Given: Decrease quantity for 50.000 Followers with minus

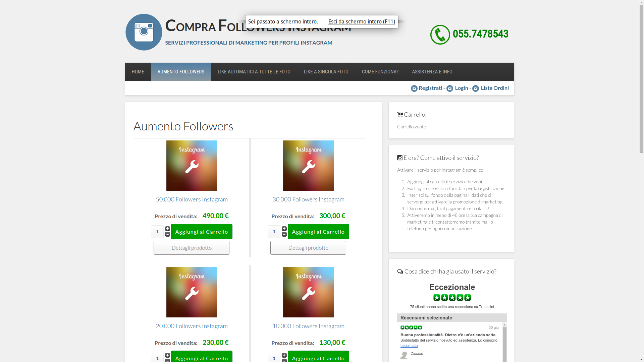Looking at the screenshot, I should coord(167,234).
